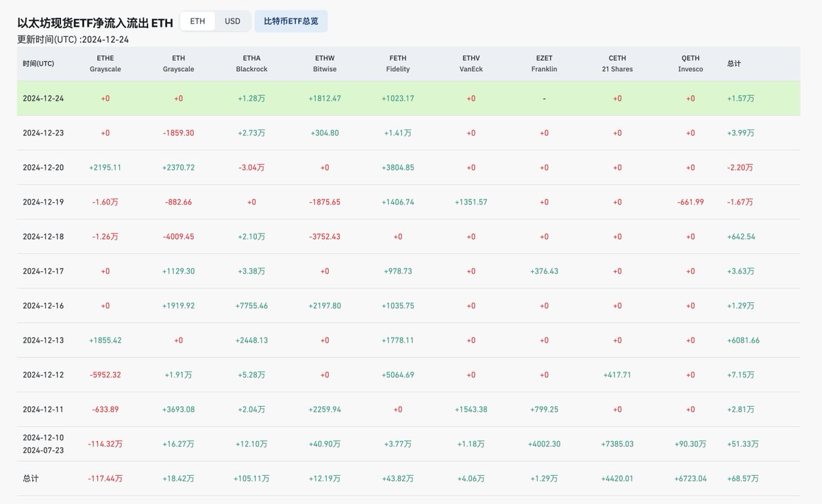Click the -3752.43 Bitwise value
Screen dimensions: 822x504
pos(325,237)
